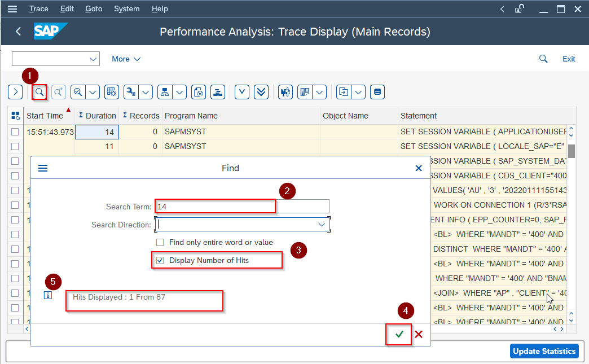Screen dimensions: 589x364
Task: Open the SAP hamburger menu icon
Action: point(12,9)
